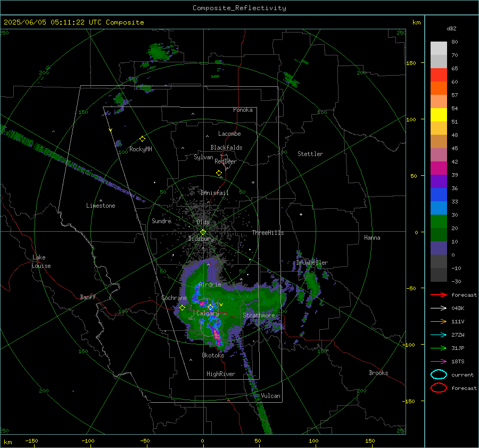Click the yellow diamond marker near Cochrane
Image resolution: width=479 pixels, height=448 pixels.
(182, 308)
